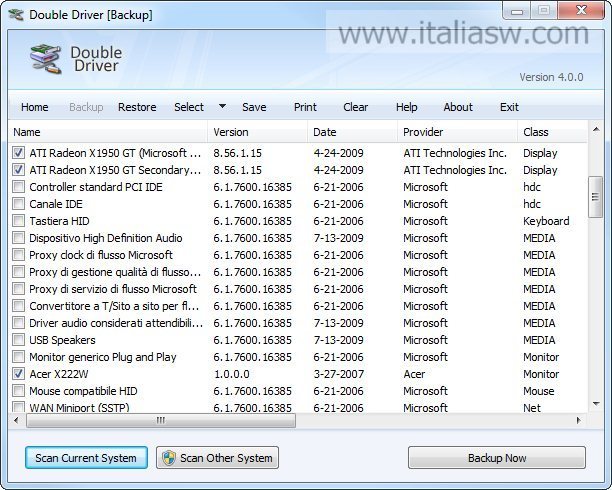Tick Proxy di gestione qualità di flusso checkbox
This screenshot has height=490, width=612.
tap(18, 272)
